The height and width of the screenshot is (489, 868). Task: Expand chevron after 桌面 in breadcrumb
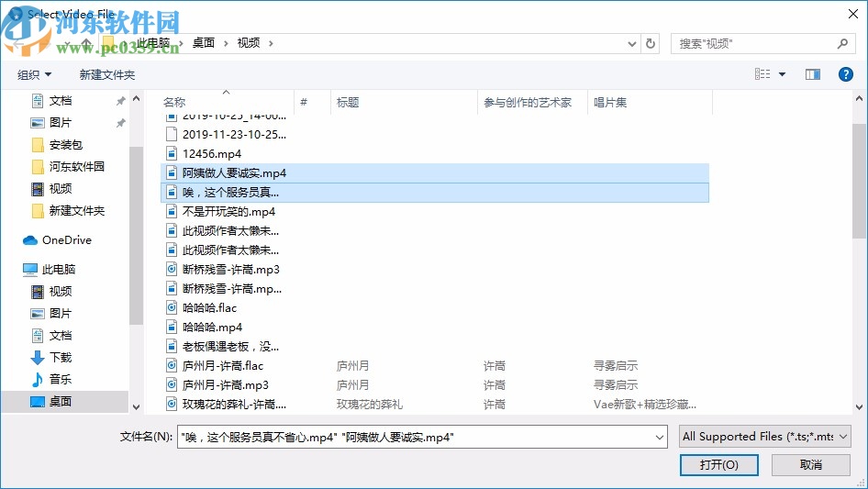(x=226, y=43)
